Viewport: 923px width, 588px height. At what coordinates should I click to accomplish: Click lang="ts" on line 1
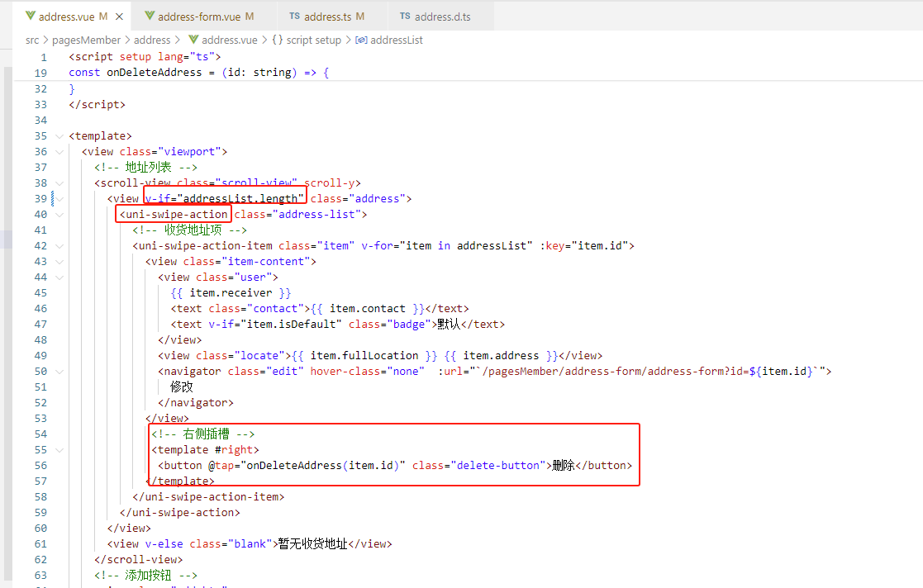click(x=186, y=56)
